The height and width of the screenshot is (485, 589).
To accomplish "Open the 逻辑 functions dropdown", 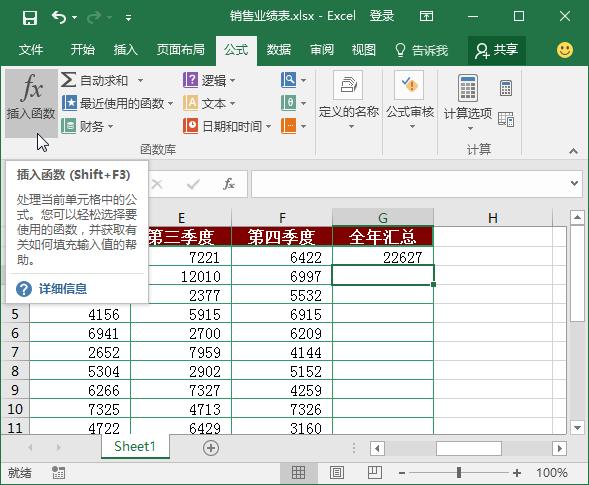I will click(x=209, y=80).
